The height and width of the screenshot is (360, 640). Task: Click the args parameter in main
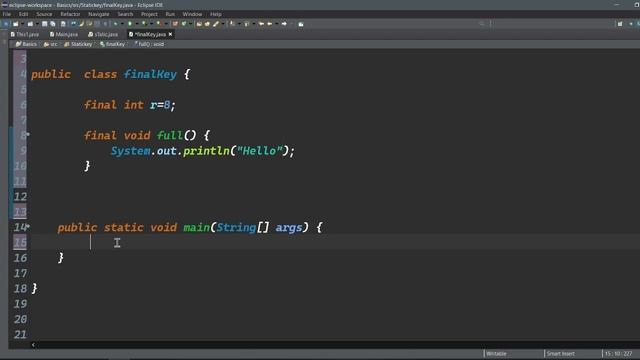(289, 228)
